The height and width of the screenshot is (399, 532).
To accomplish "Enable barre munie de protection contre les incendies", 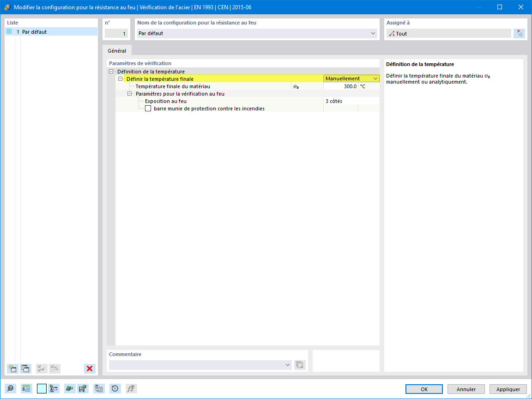I will pos(148,109).
